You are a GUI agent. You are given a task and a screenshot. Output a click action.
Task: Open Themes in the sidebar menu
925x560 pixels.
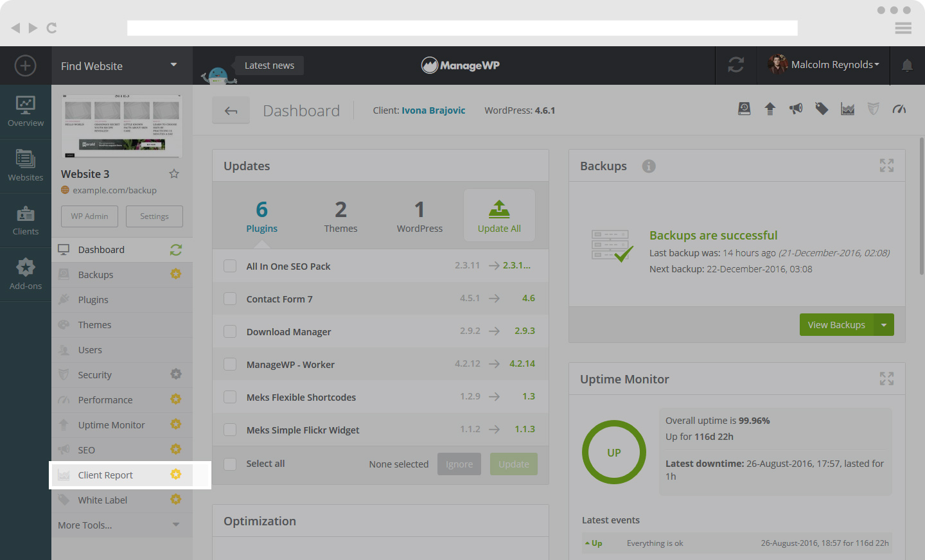click(122, 325)
